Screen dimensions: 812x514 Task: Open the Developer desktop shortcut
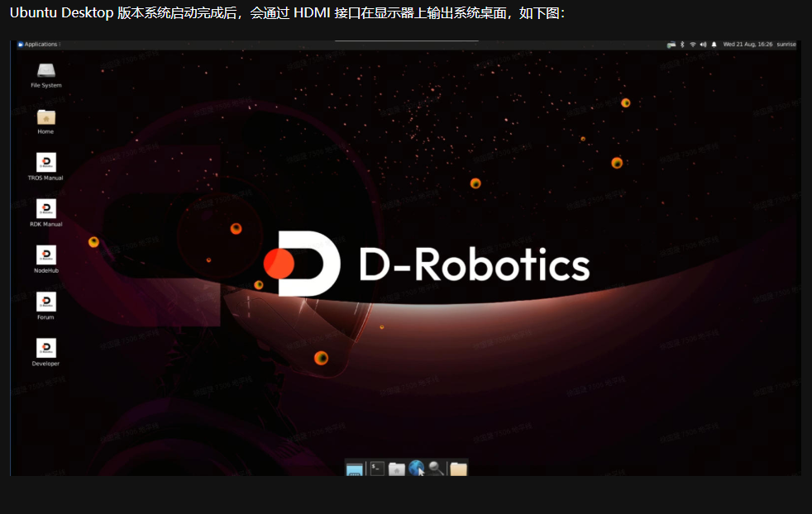(x=45, y=348)
